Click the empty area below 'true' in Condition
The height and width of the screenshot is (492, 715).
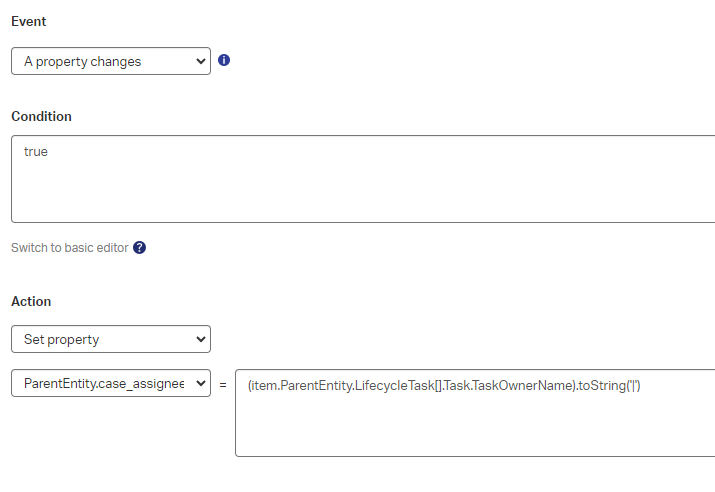tap(300, 195)
